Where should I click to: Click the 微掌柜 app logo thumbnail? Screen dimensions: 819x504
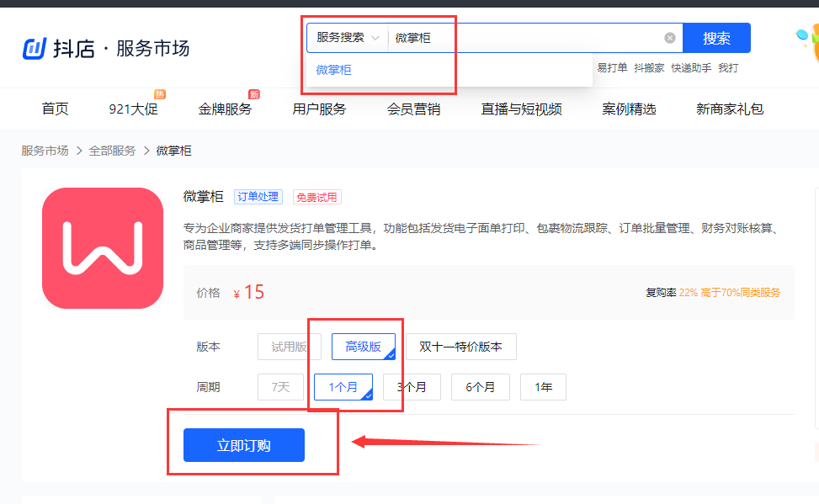(x=103, y=248)
